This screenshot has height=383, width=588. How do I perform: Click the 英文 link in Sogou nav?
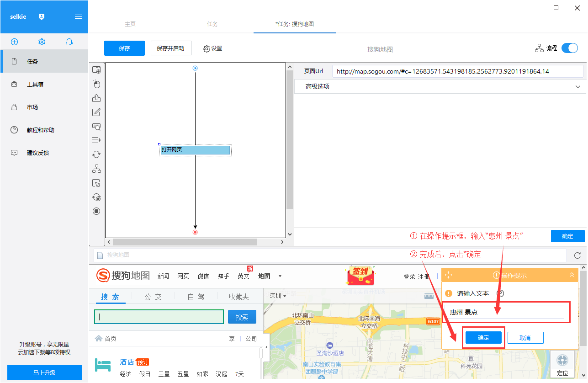pos(244,276)
